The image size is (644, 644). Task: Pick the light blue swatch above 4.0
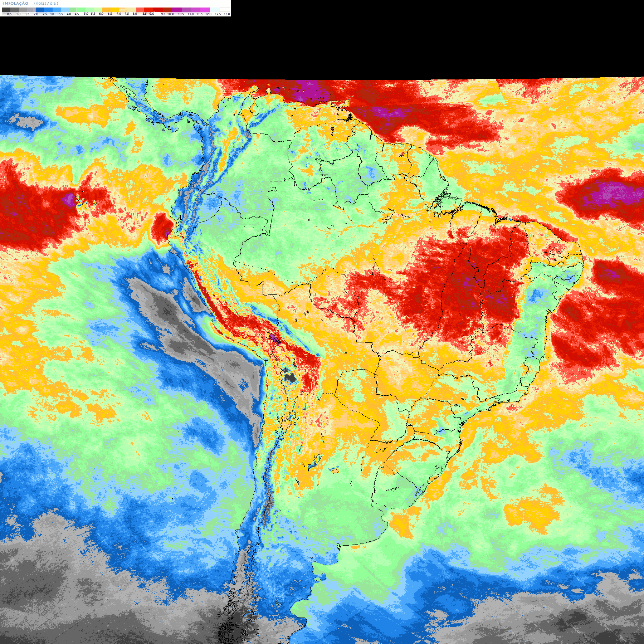click(65, 10)
